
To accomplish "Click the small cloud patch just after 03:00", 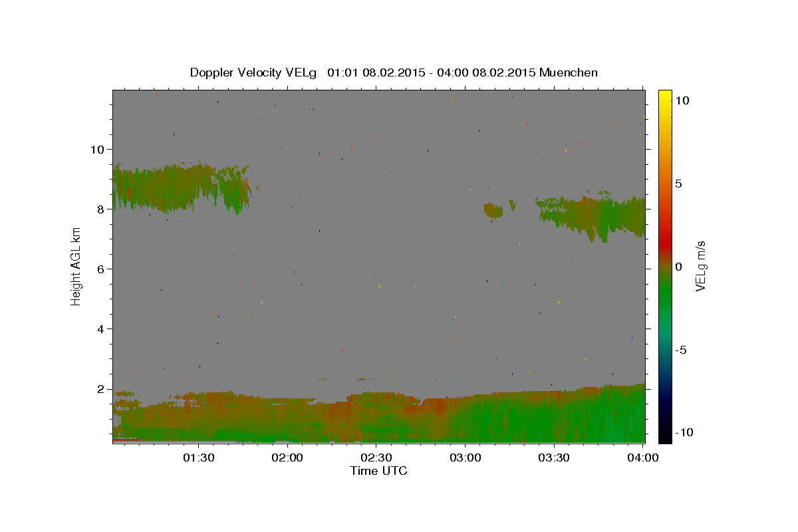I will 493,210.
